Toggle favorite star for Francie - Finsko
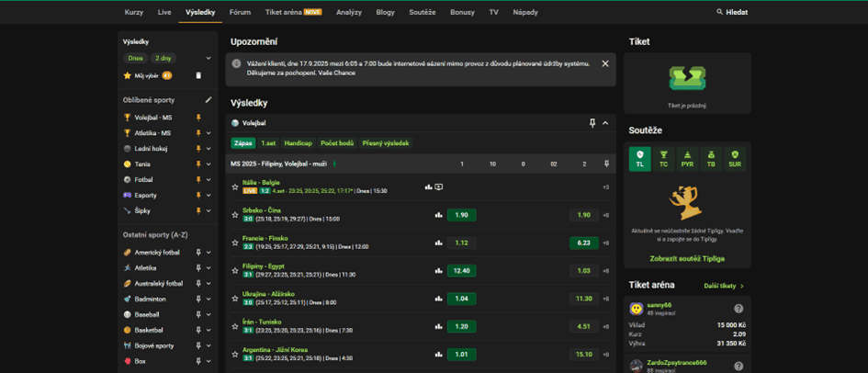 (x=235, y=243)
